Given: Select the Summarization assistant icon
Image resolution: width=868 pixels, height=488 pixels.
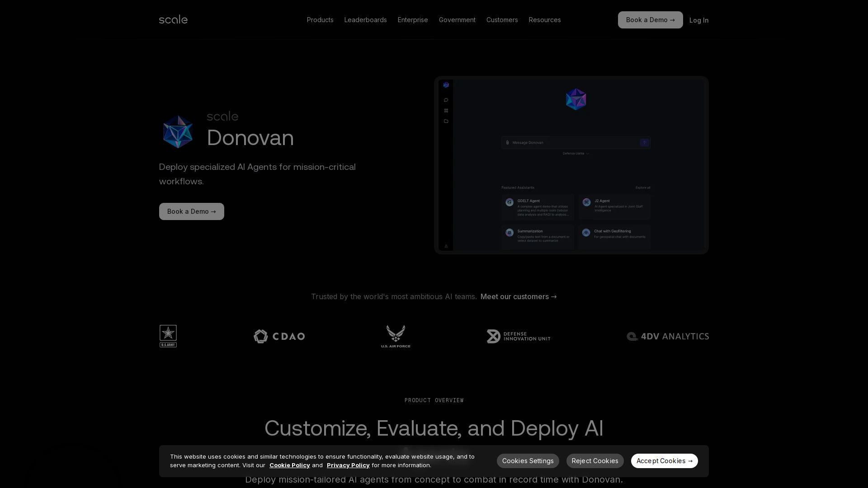Looking at the screenshot, I should pos(509,232).
